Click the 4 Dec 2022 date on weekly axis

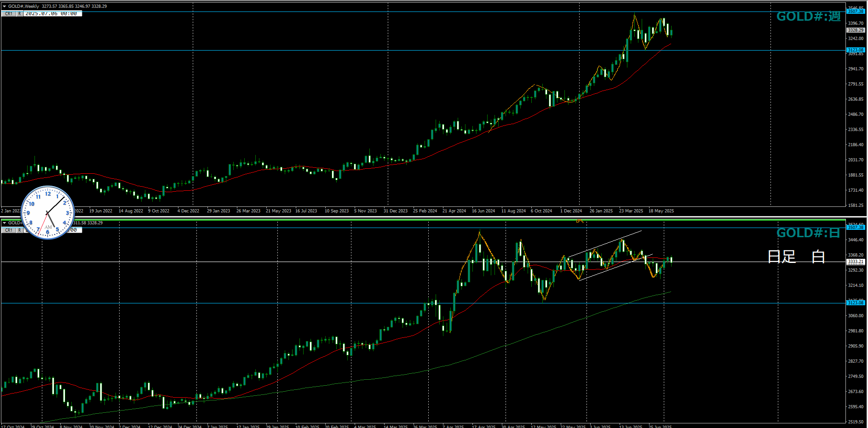pyautogui.click(x=188, y=211)
